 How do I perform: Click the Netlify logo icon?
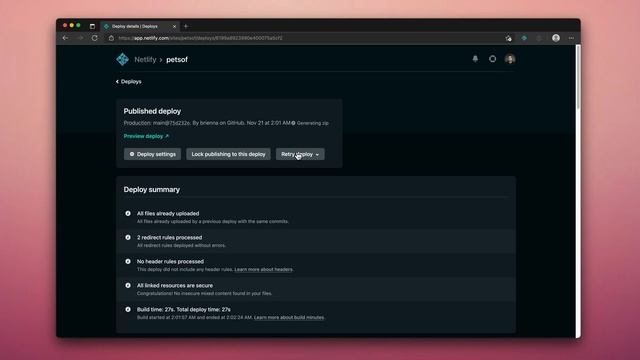point(122,59)
